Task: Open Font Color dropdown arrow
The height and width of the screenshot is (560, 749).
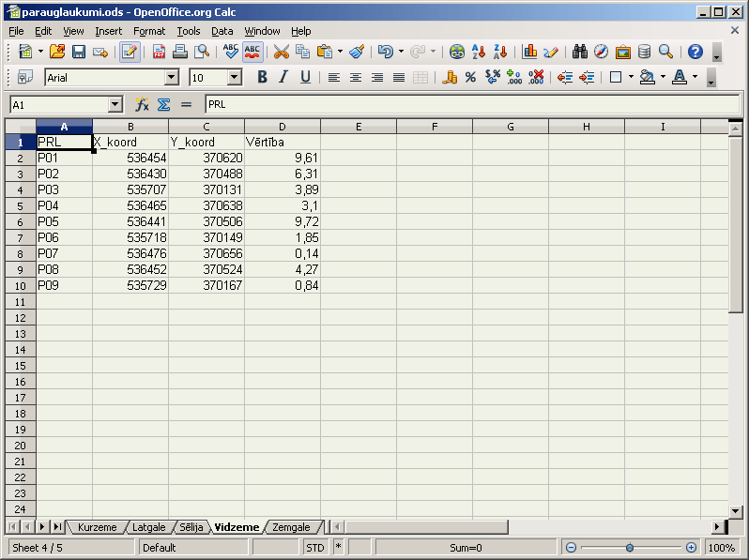Action: click(x=695, y=77)
